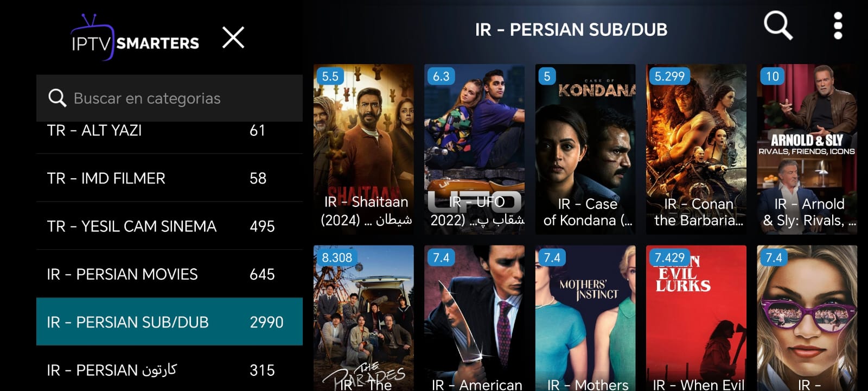
Task: Open Conan the Barbarian poster
Action: (696, 149)
